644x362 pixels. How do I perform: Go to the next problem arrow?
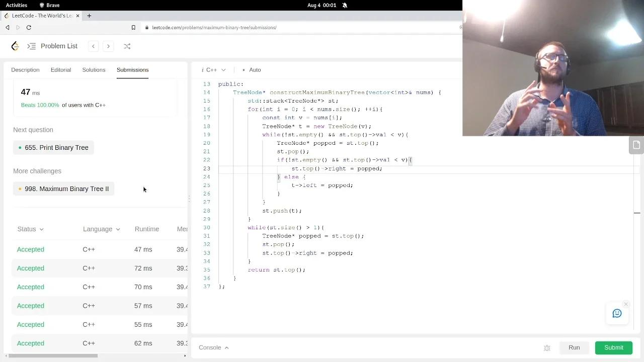pos(108,46)
